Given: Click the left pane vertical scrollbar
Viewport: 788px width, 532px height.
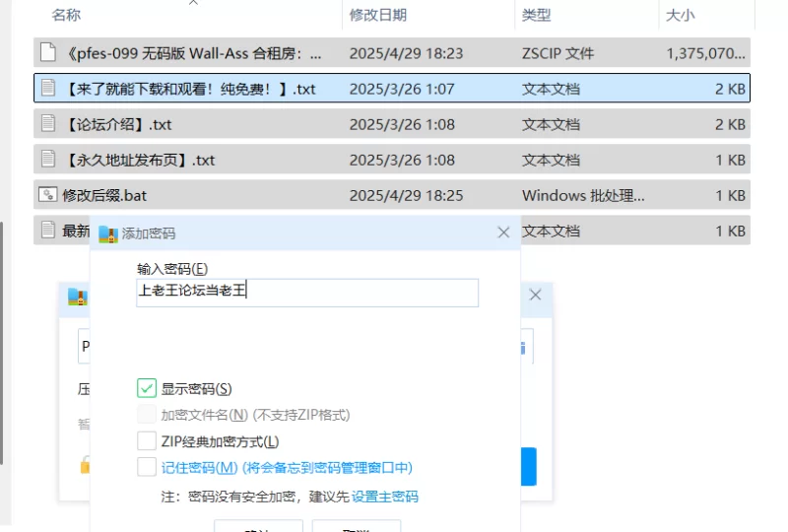Looking at the screenshot, I should tap(2, 343).
